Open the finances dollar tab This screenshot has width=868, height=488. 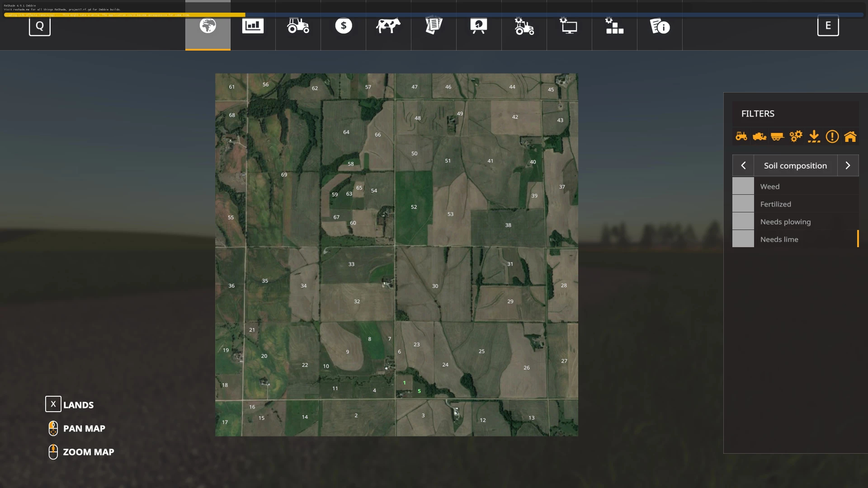pyautogui.click(x=343, y=26)
